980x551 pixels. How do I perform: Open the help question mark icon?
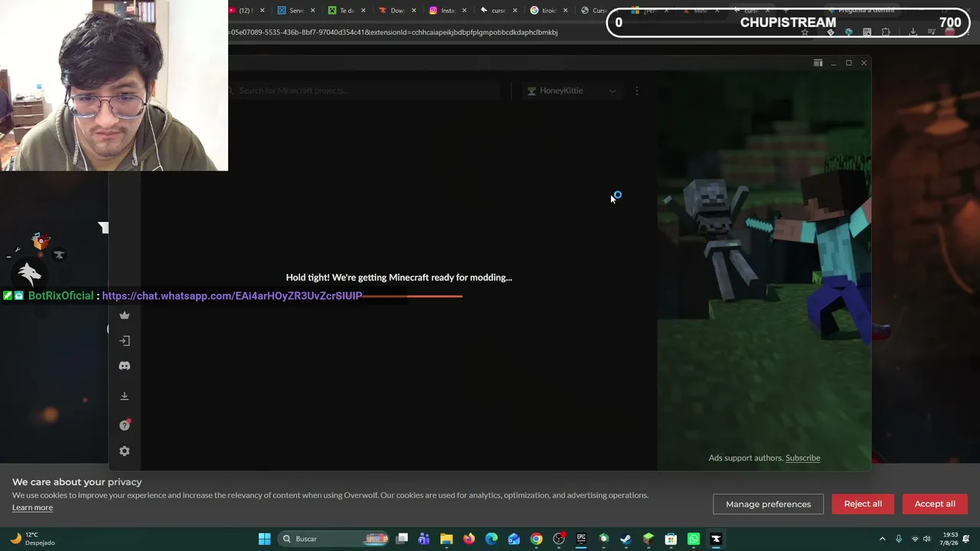pos(124,425)
